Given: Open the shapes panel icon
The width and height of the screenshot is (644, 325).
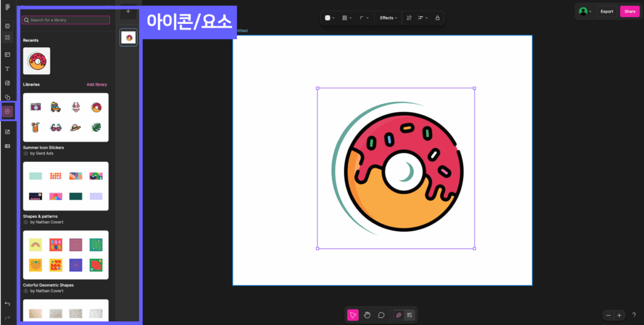Looking at the screenshot, I should pos(8,97).
